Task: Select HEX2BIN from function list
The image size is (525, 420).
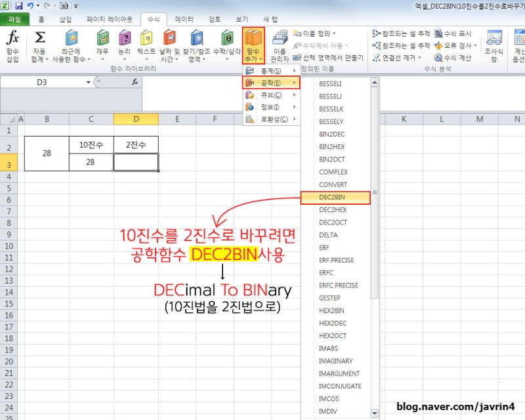Action: coord(335,311)
